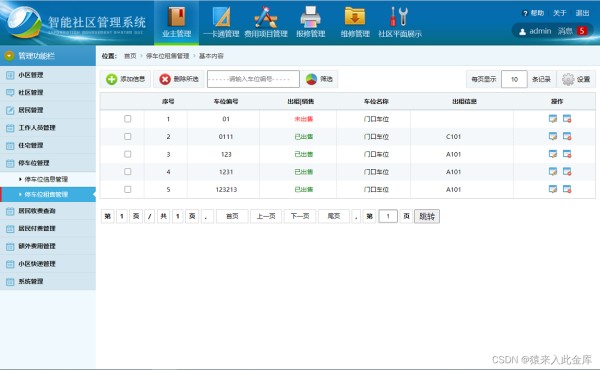Image resolution: width=600 pixels, height=370 pixels.
Task: Open 居民管理 sidebar menu
Action: coord(48,110)
